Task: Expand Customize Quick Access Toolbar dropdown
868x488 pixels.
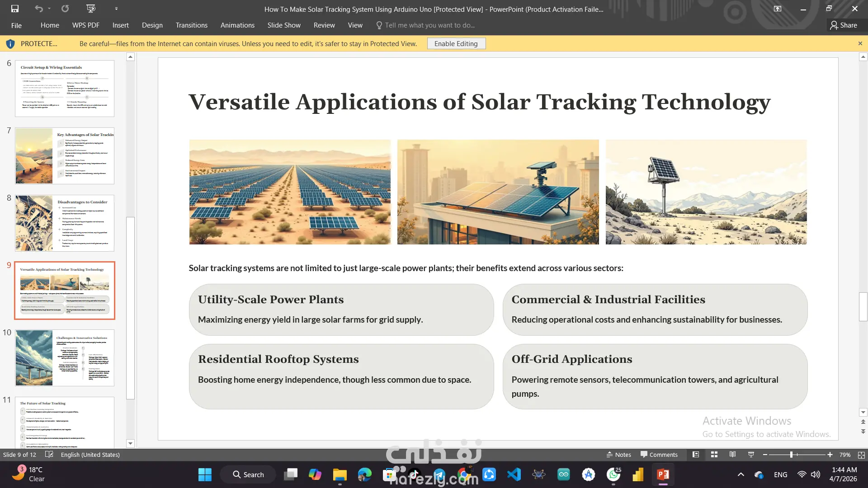Action: [x=116, y=9]
